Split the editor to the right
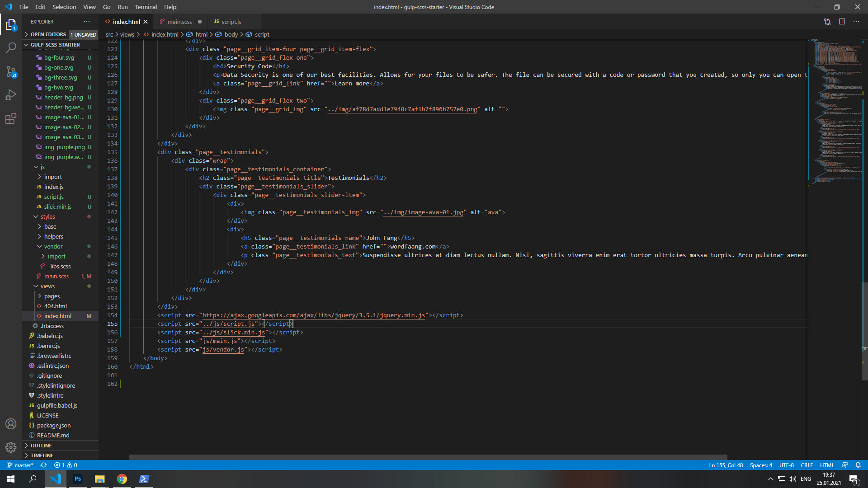868x488 pixels. tap(842, 22)
